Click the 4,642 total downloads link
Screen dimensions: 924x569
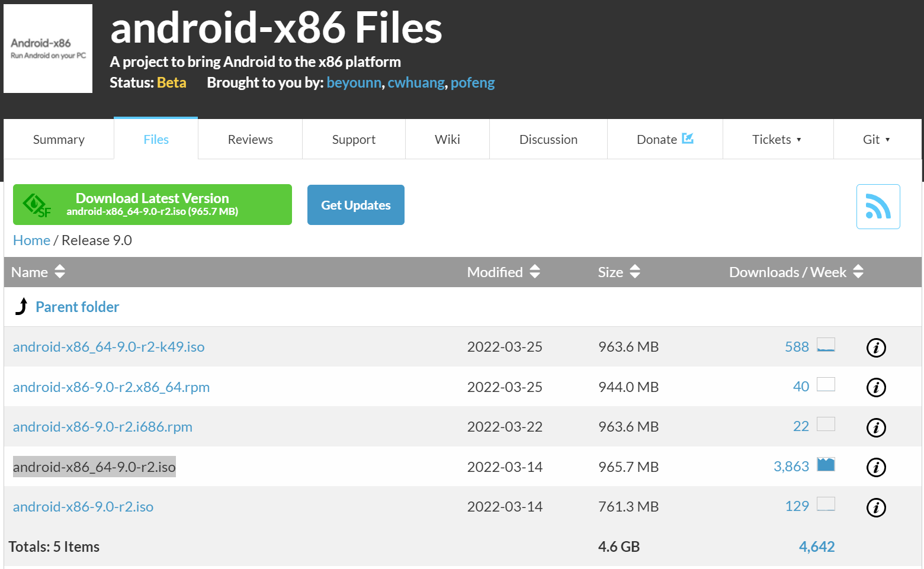click(x=817, y=547)
